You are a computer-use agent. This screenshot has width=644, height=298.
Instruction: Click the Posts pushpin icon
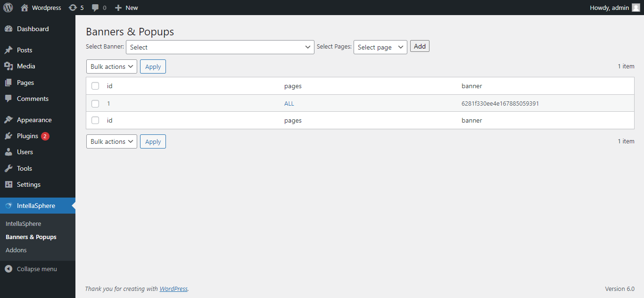pos(8,50)
